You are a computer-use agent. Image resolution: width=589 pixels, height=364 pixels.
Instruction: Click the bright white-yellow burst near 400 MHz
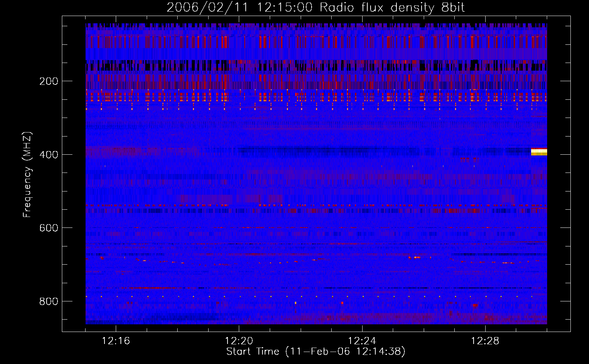pyautogui.click(x=539, y=152)
